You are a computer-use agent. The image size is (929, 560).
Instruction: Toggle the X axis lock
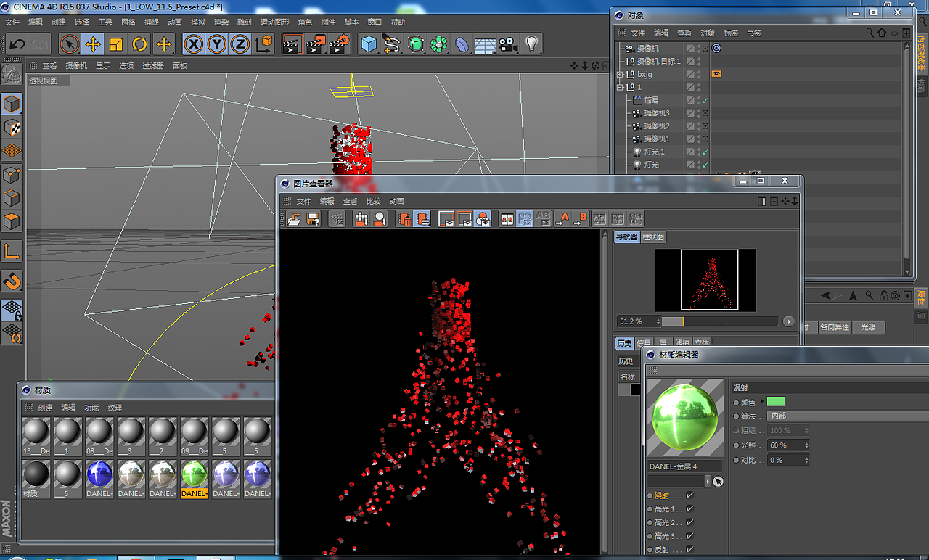[193, 44]
